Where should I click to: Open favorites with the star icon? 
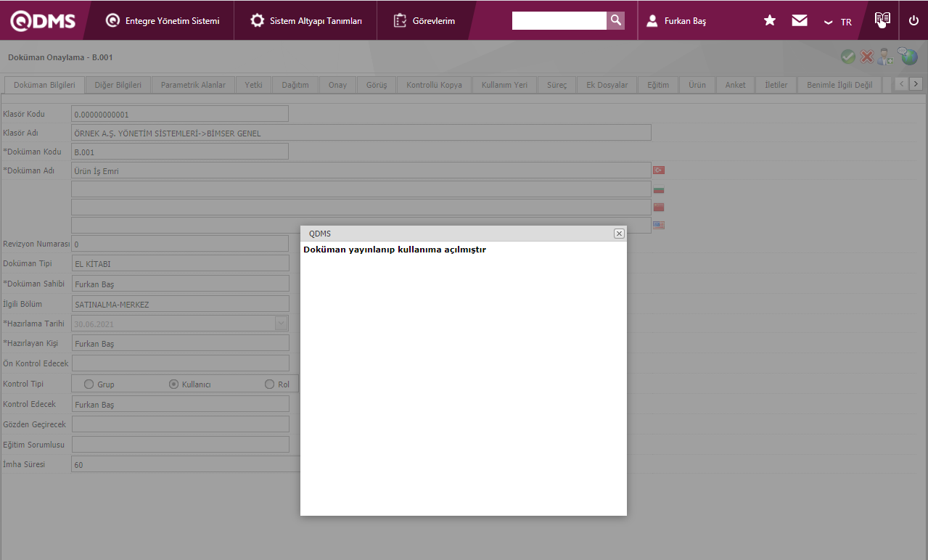[770, 20]
